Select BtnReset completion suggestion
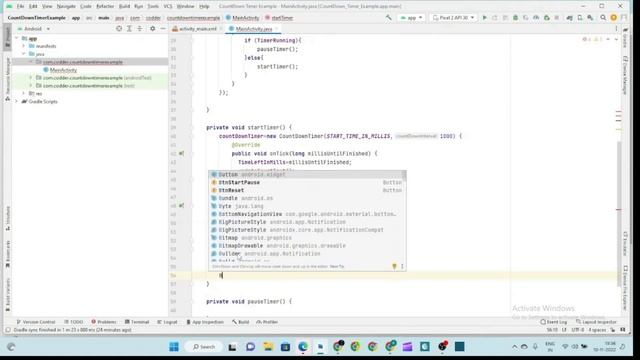This screenshot has width=640, height=360. (307, 190)
